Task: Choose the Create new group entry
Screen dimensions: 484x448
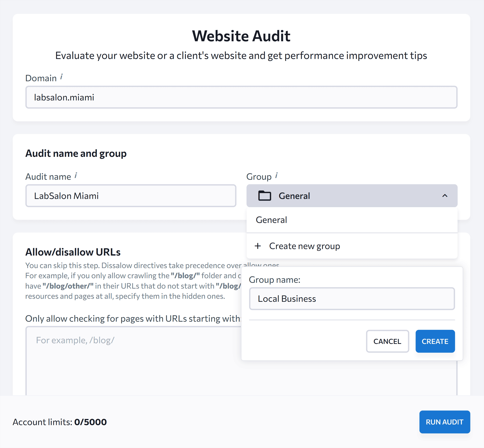Action: coord(304,246)
